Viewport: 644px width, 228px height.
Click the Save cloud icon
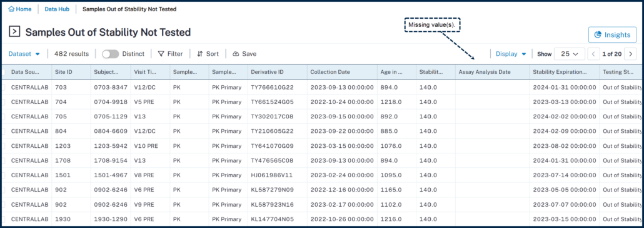pos(236,54)
